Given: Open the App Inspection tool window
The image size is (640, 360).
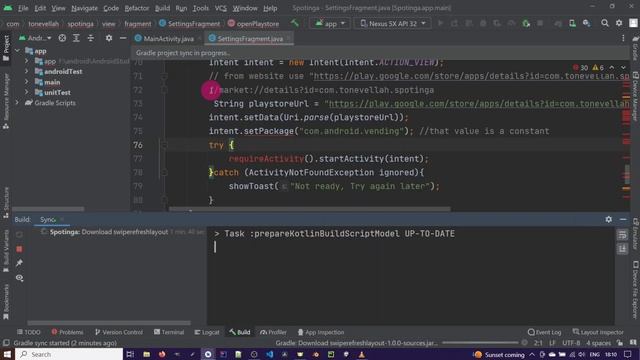Looking at the screenshot, I should (321, 332).
